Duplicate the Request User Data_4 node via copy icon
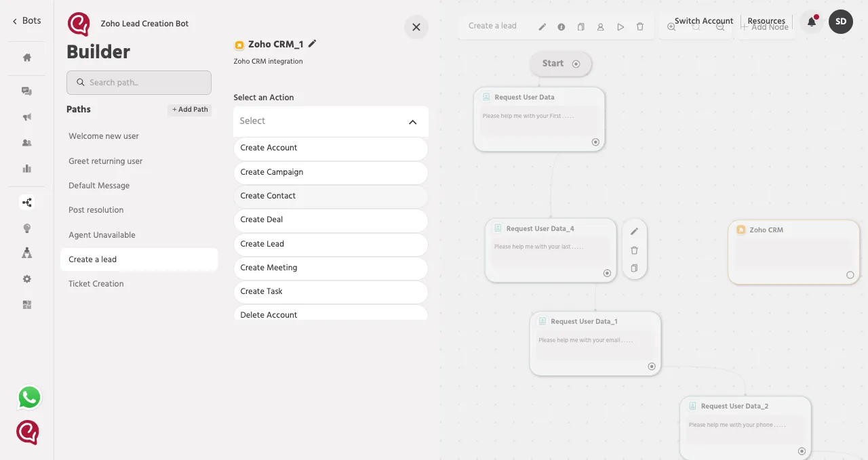The height and width of the screenshot is (460, 868). coord(635,268)
